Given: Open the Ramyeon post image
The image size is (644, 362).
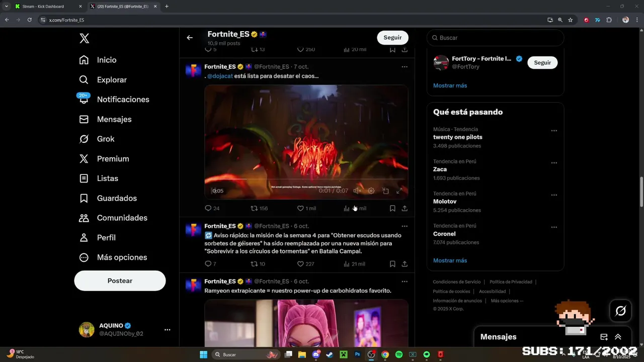Looking at the screenshot, I should [306, 323].
